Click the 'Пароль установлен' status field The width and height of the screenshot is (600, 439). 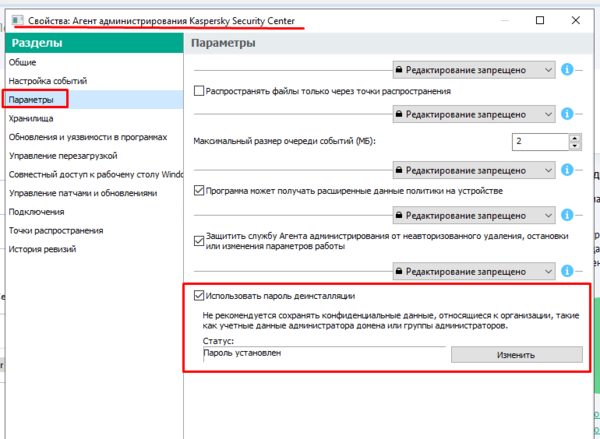(324, 354)
